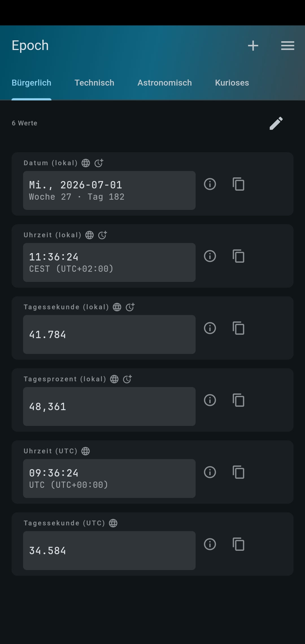Tap the 11:36:24 CEST time field

click(109, 262)
